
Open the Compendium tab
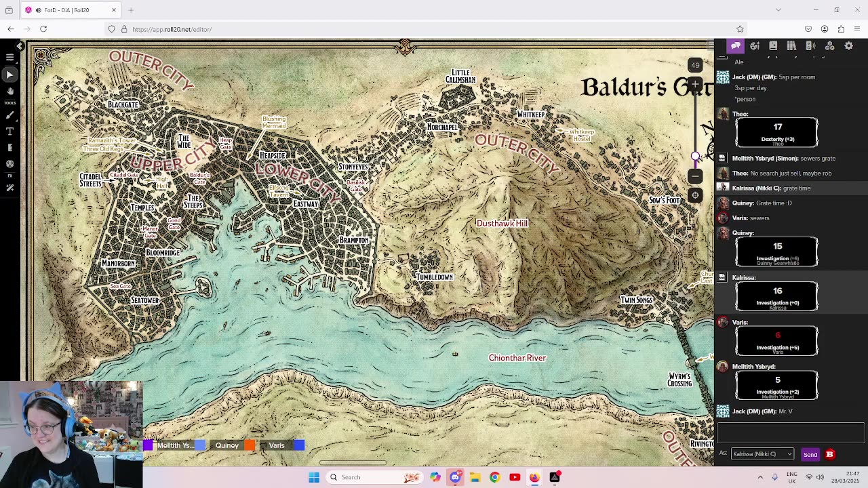point(791,45)
